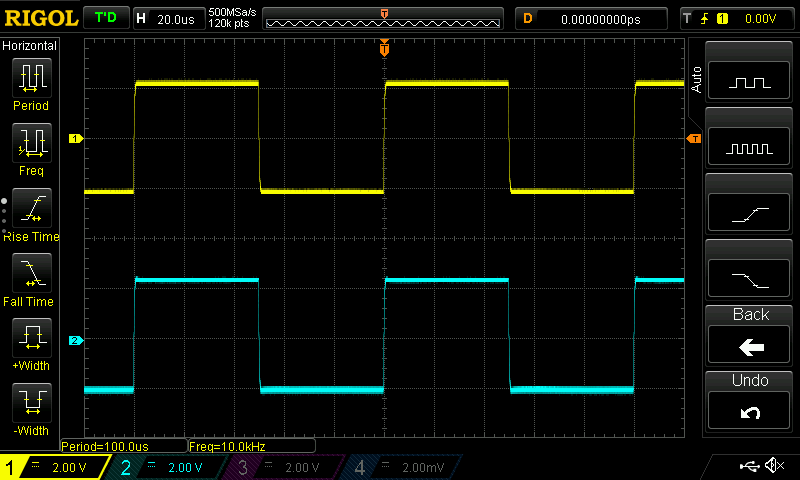
Task: Click the muted speaker sound icon
Action: coord(775,465)
